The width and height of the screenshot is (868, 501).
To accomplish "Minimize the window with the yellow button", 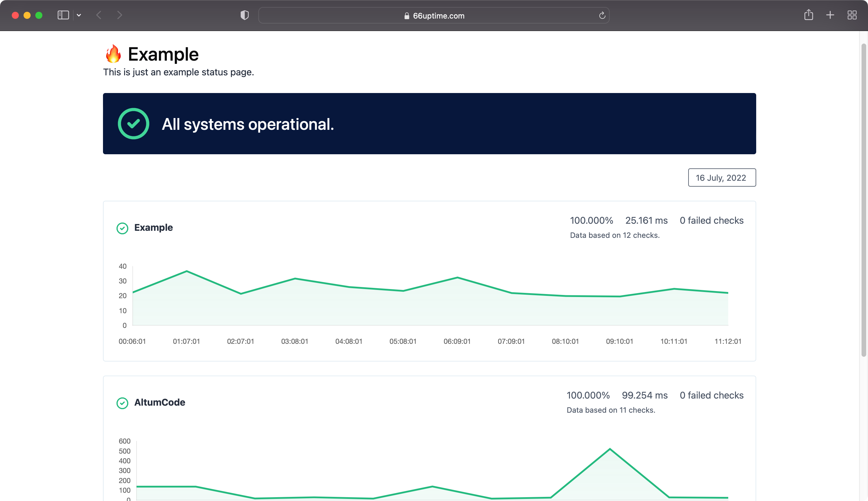I will [x=27, y=15].
